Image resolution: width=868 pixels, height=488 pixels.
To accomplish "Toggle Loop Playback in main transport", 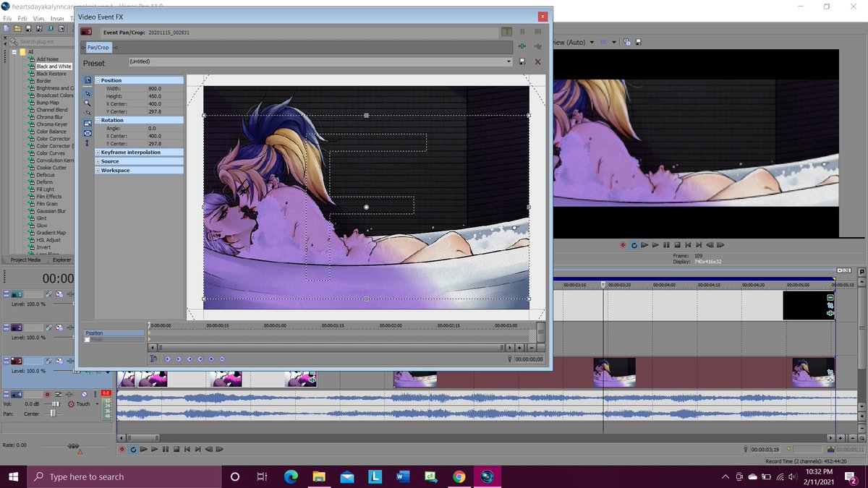I will click(132, 449).
